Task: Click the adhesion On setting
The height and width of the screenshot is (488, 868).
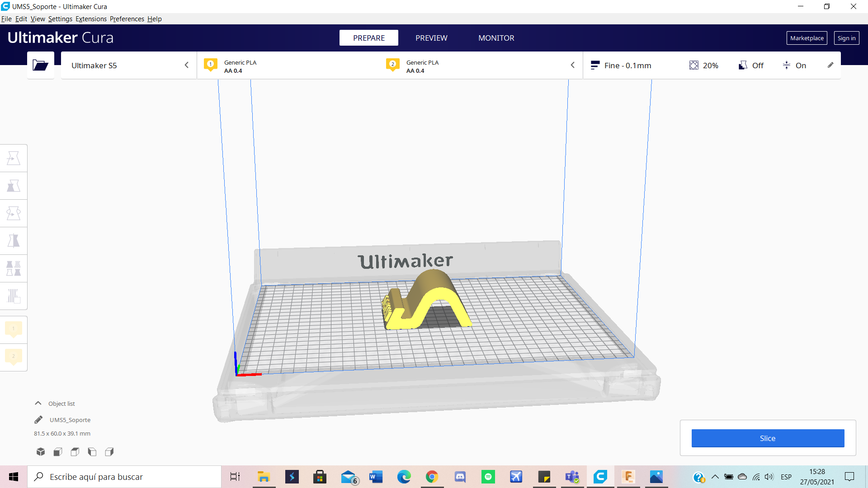Action: (x=794, y=66)
